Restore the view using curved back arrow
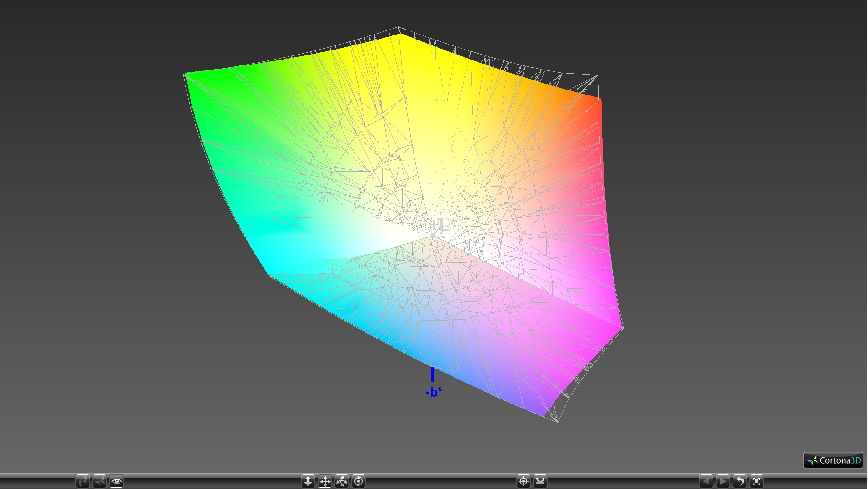 (x=740, y=481)
